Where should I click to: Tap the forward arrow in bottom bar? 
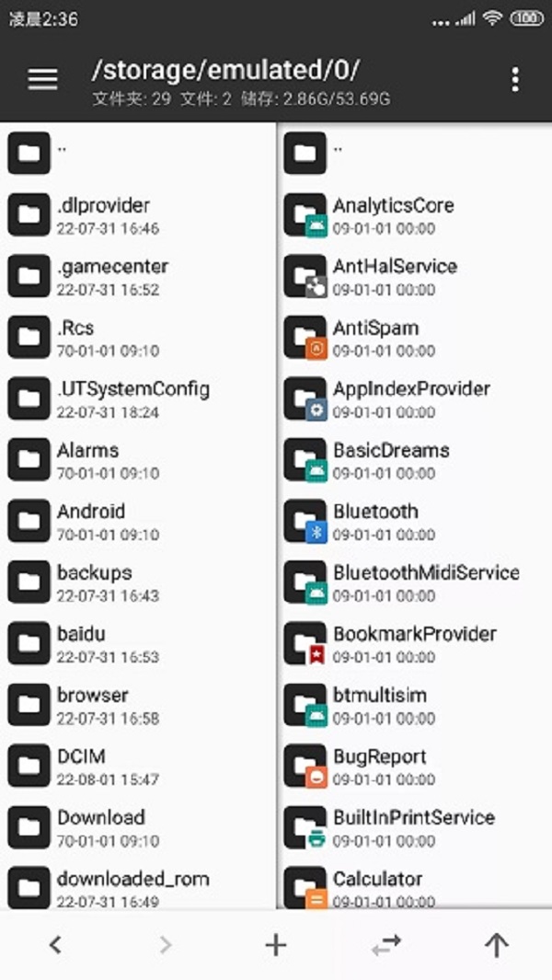pyautogui.click(x=165, y=944)
